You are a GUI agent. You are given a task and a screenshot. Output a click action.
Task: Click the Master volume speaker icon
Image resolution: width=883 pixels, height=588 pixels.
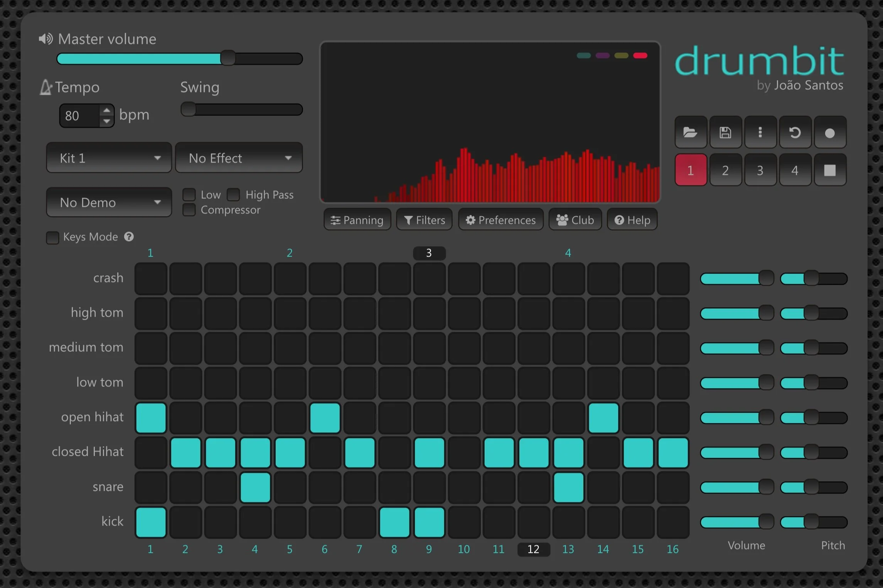click(x=45, y=39)
